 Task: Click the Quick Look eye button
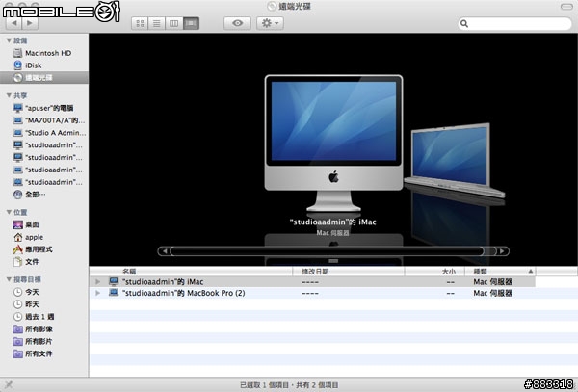click(237, 23)
